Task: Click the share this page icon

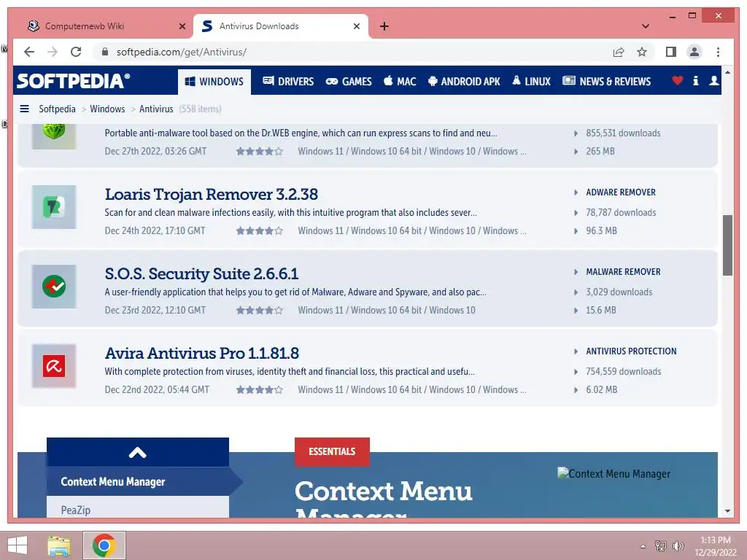Action: pyautogui.click(x=619, y=52)
